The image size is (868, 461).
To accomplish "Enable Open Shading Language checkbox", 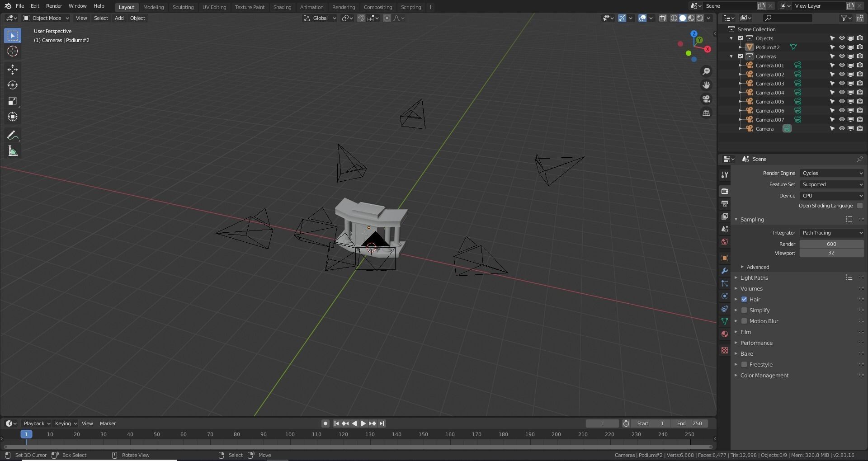I will (x=860, y=206).
